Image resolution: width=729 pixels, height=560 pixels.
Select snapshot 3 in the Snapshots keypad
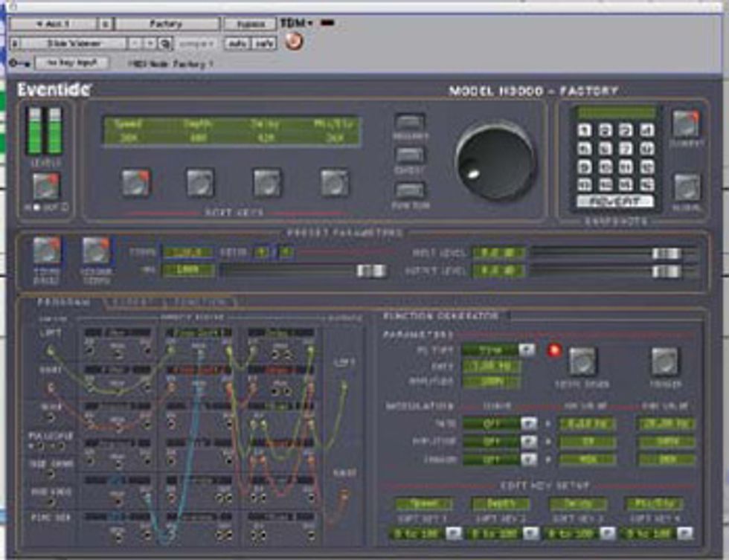tap(626, 130)
